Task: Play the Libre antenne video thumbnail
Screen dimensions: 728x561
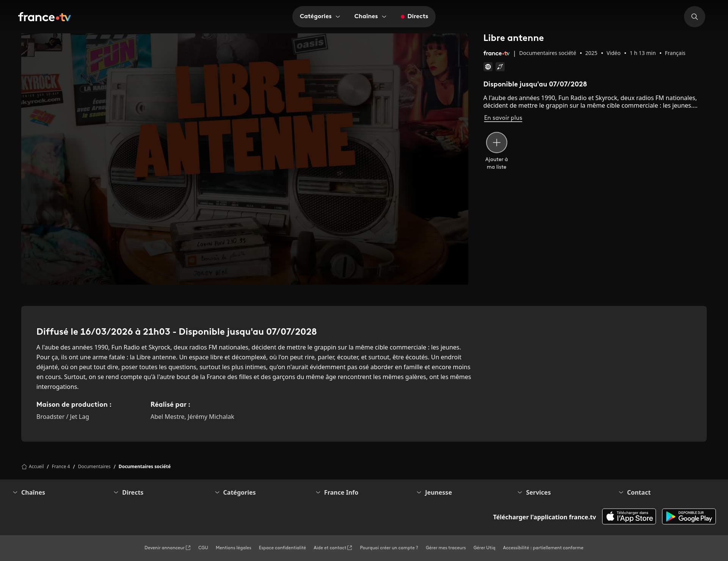Action: click(x=245, y=159)
